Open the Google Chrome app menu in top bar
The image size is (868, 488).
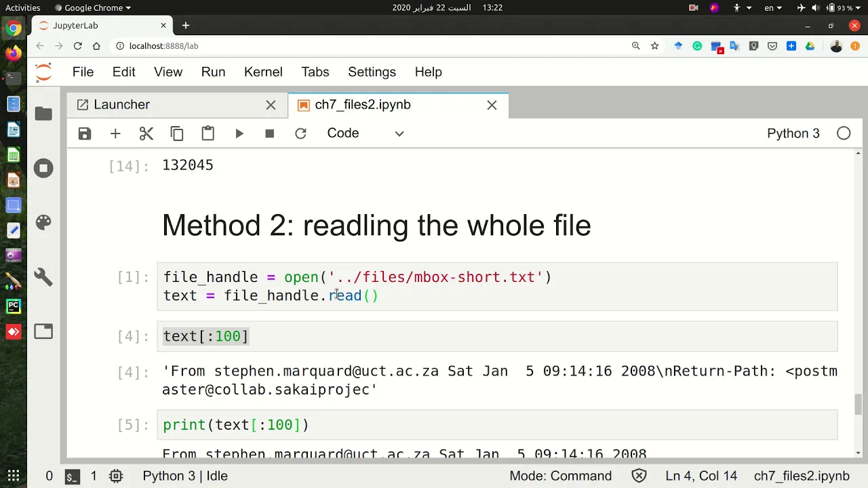click(x=92, y=7)
